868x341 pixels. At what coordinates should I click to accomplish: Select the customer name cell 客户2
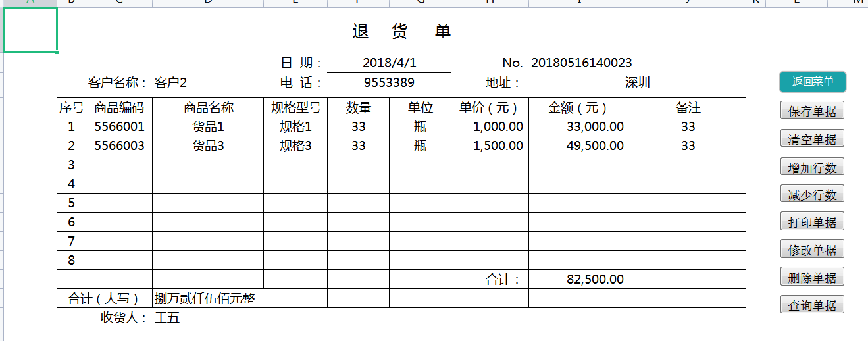(x=208, y=82)
